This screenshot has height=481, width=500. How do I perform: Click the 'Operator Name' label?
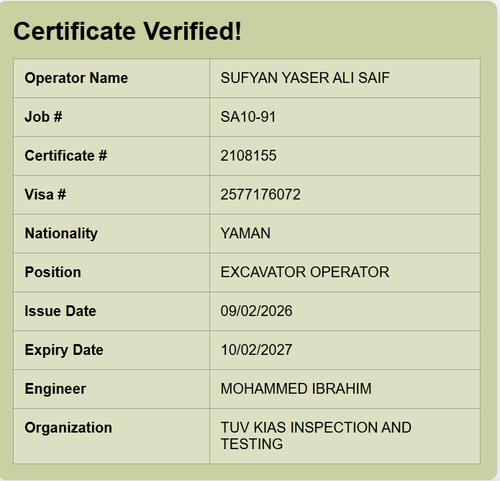click(x=76, y=78)
